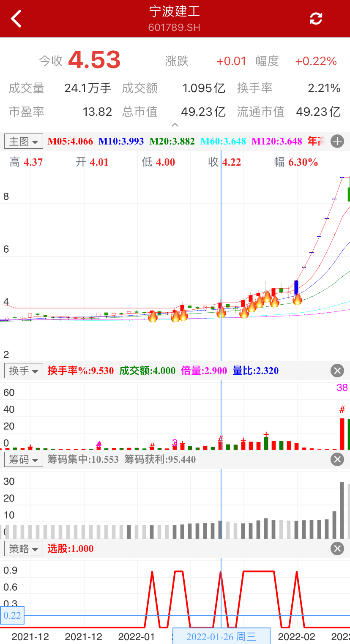Click the high price 4.37 value
The image size is (350, 644).
[x=33, y=162]
